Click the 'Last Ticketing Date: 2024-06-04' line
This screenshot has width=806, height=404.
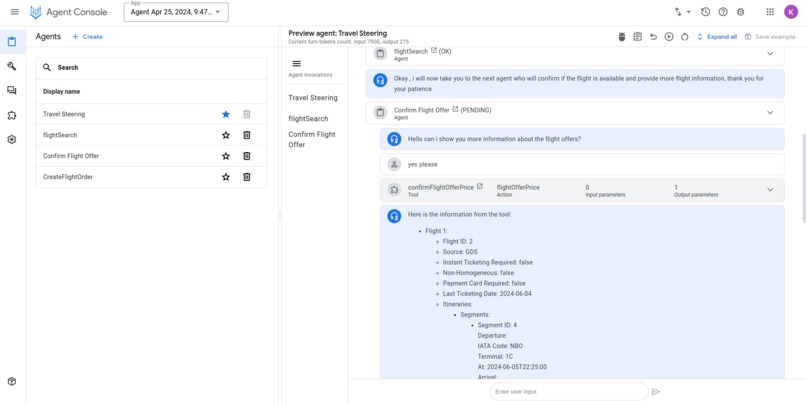pyautogui.click(x=485, y=294)
